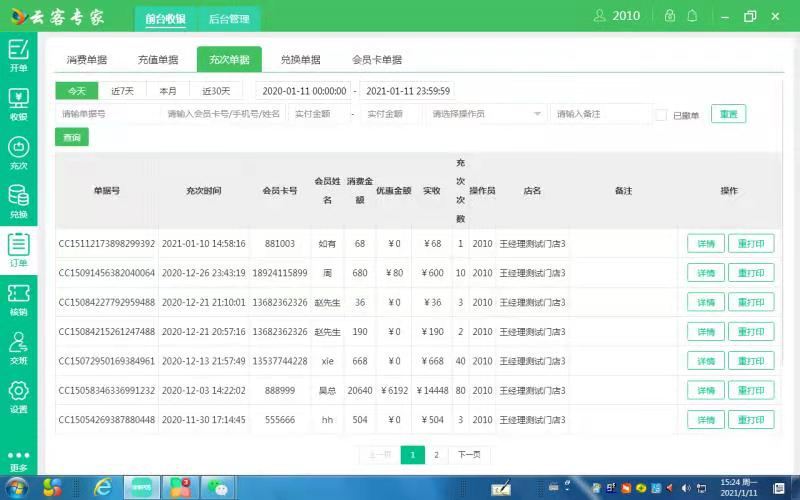Image resolution: width=800 pixels, height=500 pixels.
Task: Click the green 查询 search button
Action: 72,137
